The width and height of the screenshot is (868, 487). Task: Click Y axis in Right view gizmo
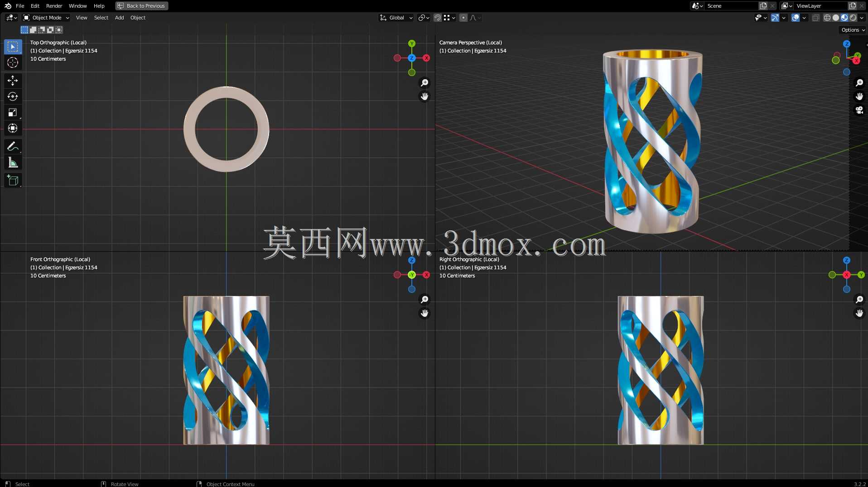point(861,275)
